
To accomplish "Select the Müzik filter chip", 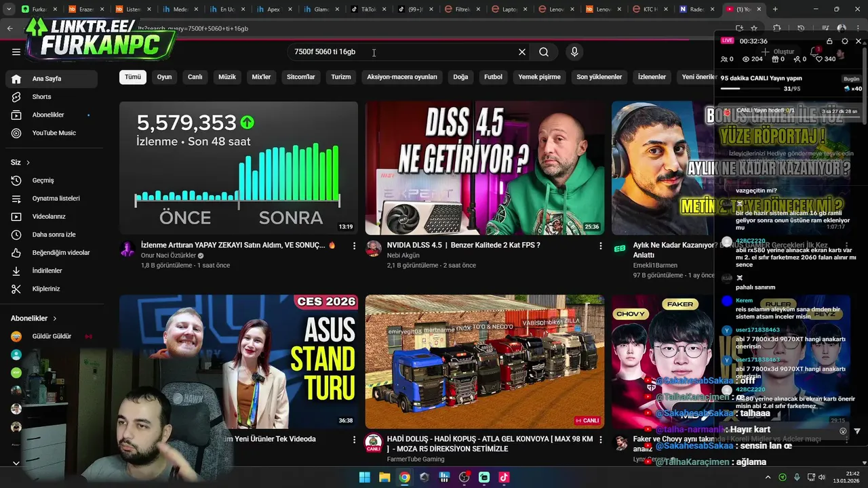I will point(227,77).
